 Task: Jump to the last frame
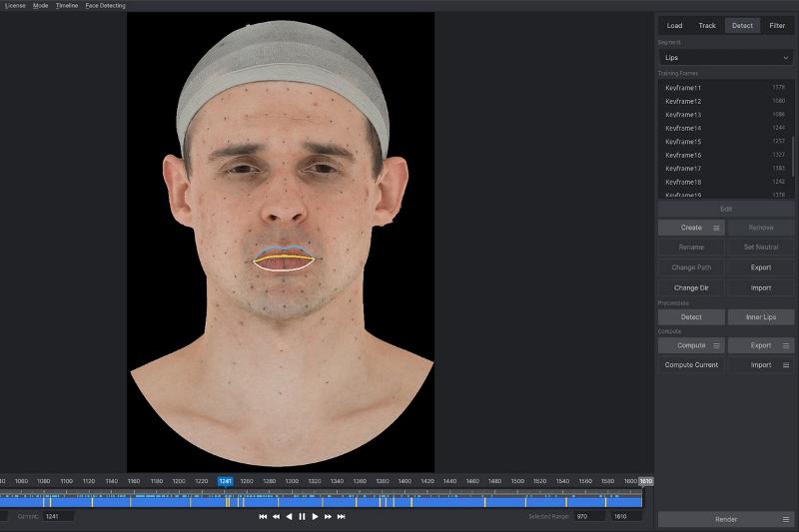[341, 517]
